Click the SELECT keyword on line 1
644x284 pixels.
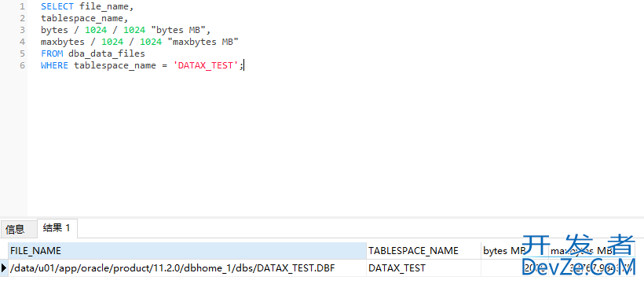coord(57,6)
